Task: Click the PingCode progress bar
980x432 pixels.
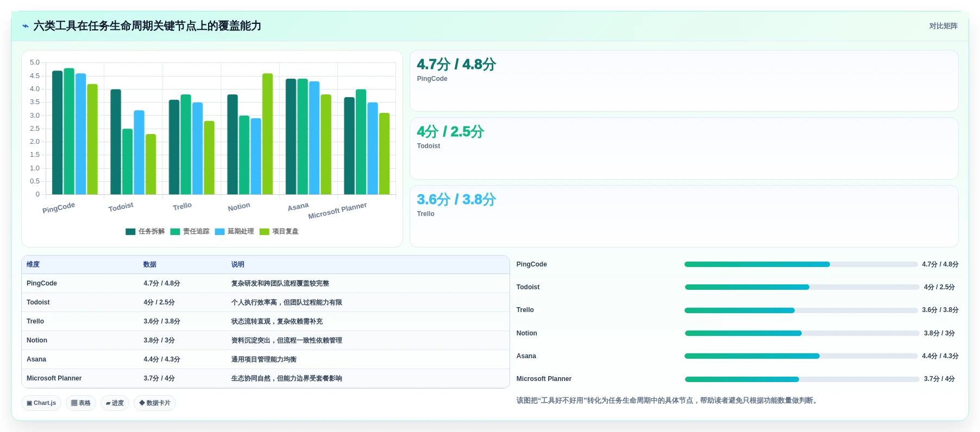Action: point(801,264)
